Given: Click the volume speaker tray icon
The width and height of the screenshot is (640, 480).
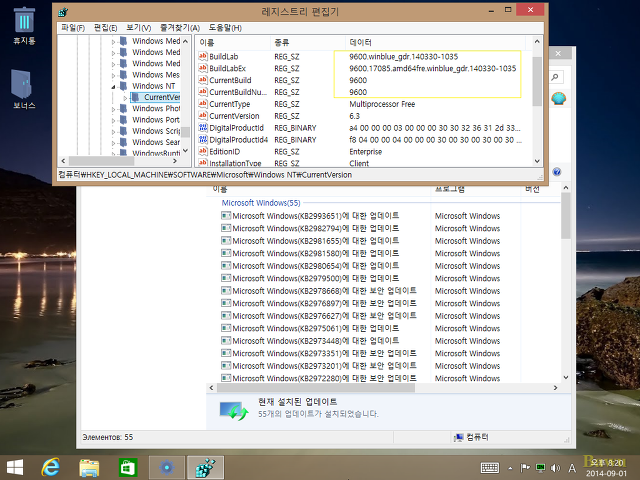Looking at the screenshot, I should point(556,468).
